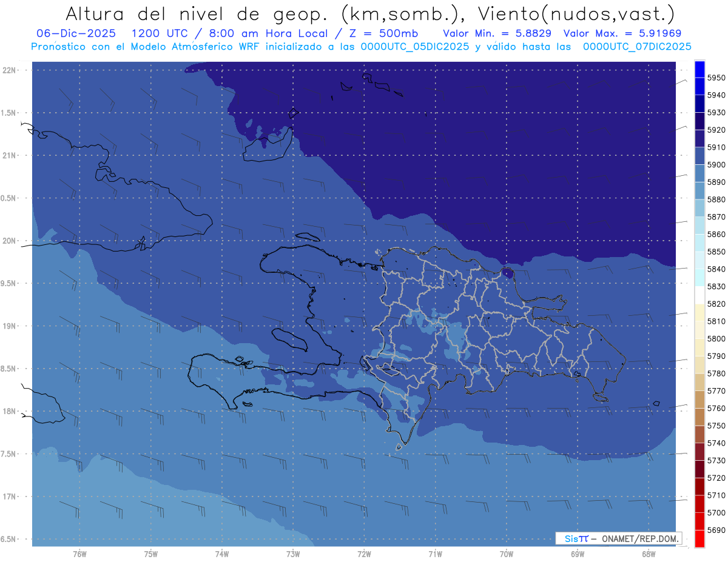The height and width of the screenshot is (562, 728).
Task: Click the '5950' colorbar value
Action: [716, 78]
